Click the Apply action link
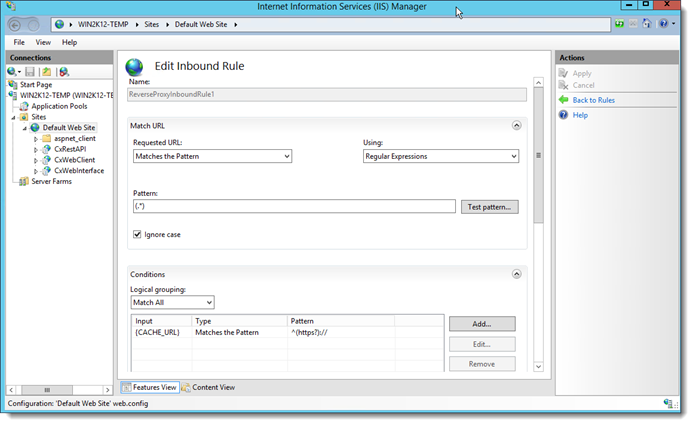 tap(582, 74)
